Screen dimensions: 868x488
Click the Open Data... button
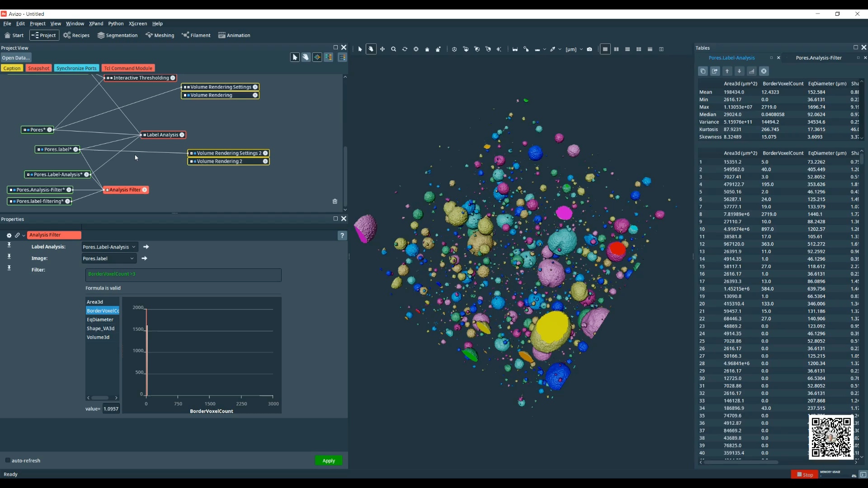(15, 58)
